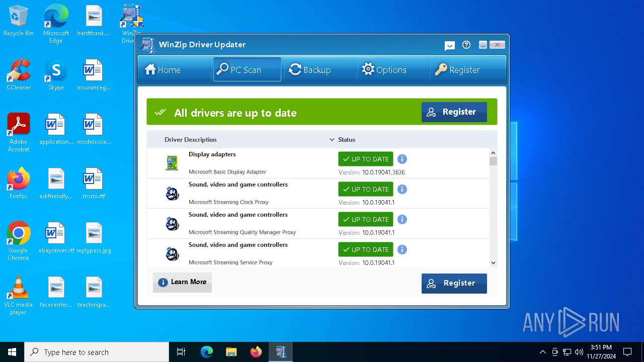Image resolution: width=644 pixels, height=362 pixels.
Task: Select 'Microsoft Basic Display Adapter' text
Action: pyautogui.click(x=227, y=172)
